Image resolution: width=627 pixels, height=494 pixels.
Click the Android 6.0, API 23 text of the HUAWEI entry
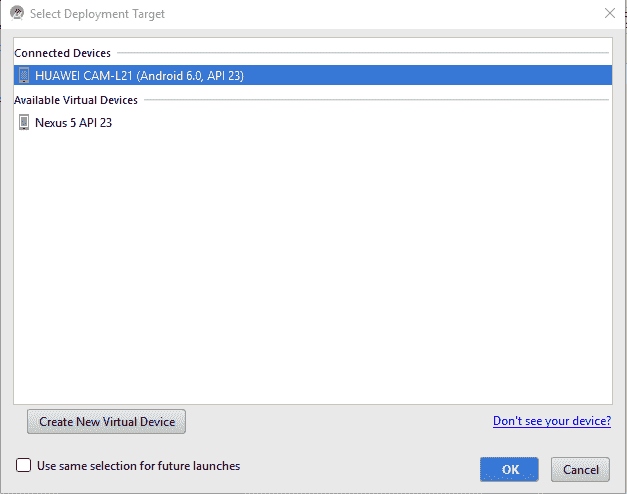pos(190,76)
